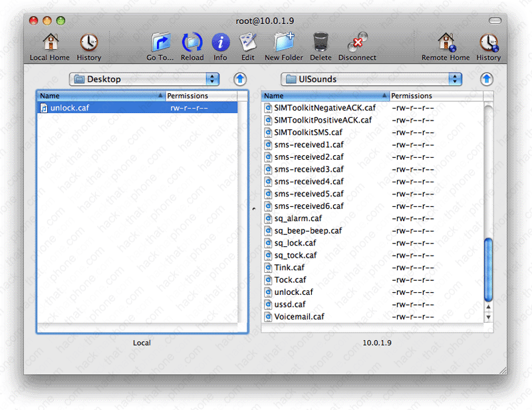
Task: Open the local History icon
Action: tap(88, 43)
